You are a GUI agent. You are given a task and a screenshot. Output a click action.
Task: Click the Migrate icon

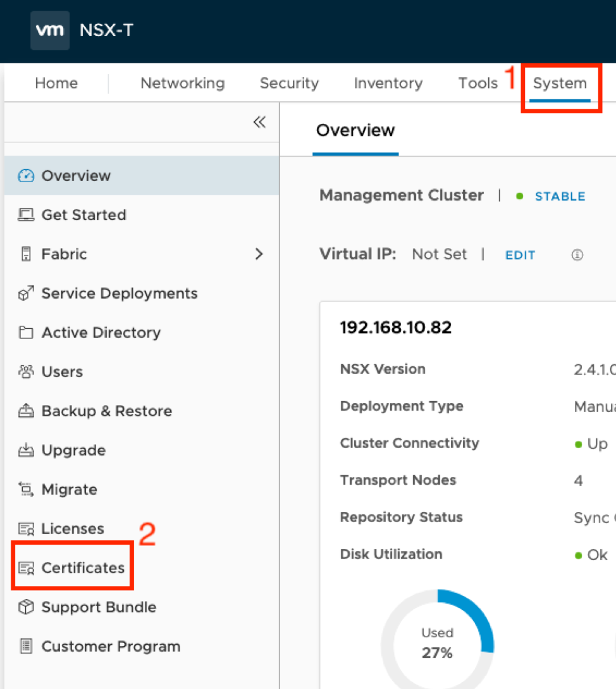tap(26, 489)
